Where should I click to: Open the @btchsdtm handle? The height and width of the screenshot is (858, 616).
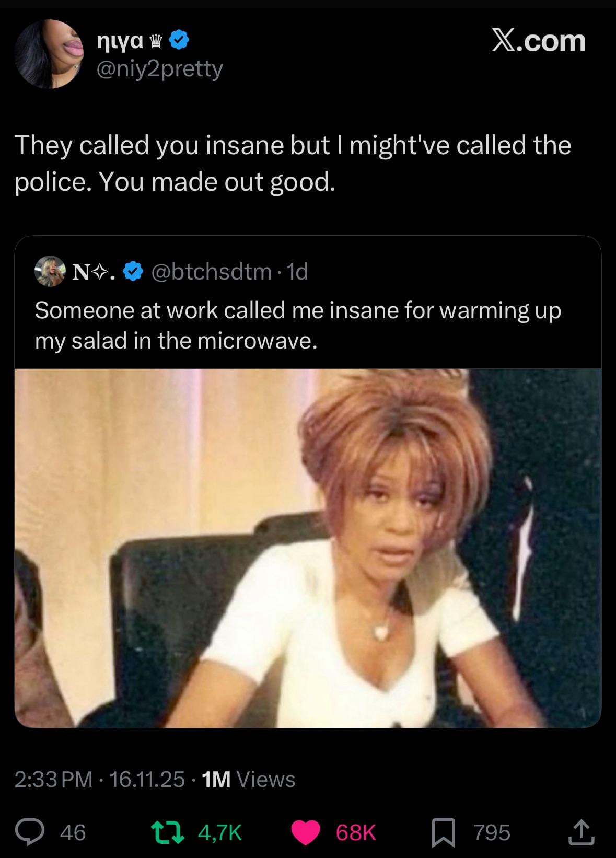tap(211, 271)
